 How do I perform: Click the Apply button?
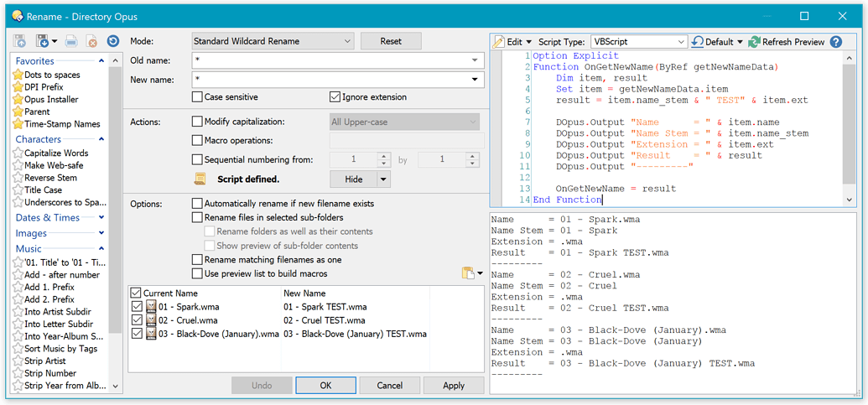pyautogui.click(x=453, y=385)
